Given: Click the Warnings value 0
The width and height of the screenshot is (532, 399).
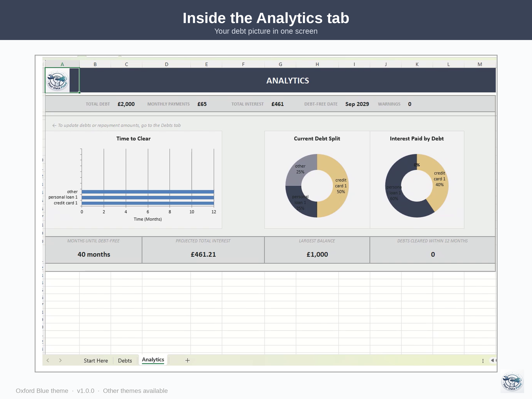Looking at the screenshot, I should pyautogui.click(x=410, y=104).
